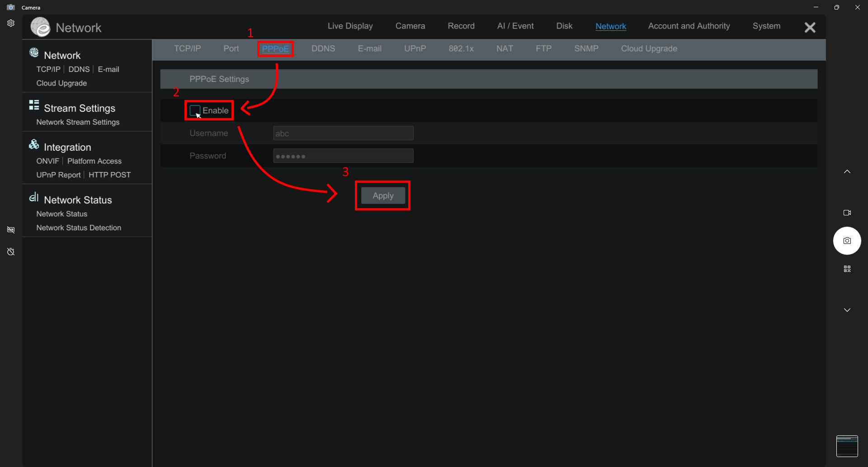Toggle the HDR icon in left sidebar
868x467 pixels.
pos(11,230)
